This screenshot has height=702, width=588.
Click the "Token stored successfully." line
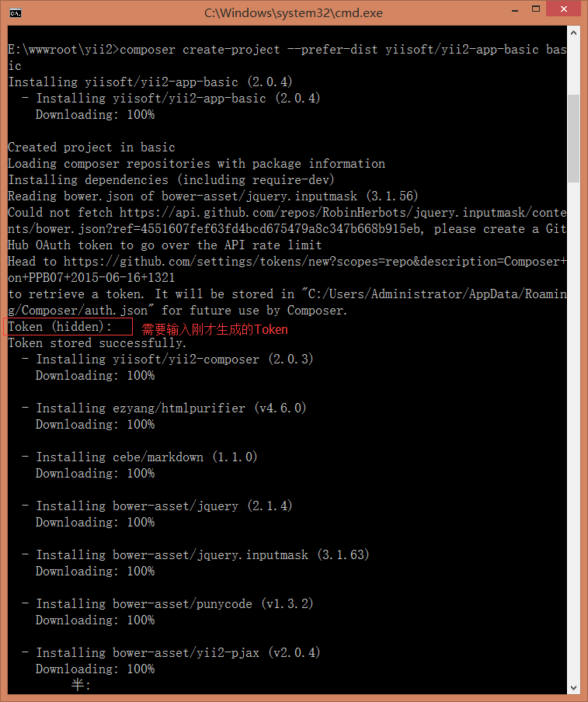click(x=97, y=343)
